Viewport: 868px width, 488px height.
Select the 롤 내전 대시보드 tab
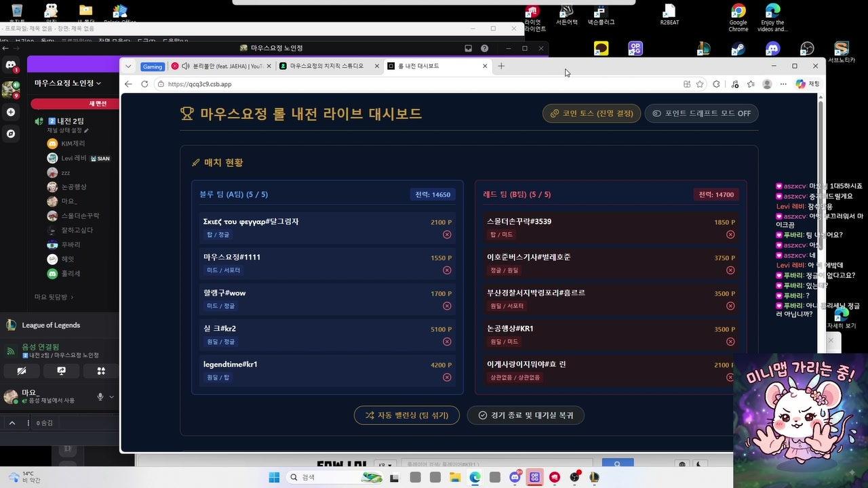point(437,66)
